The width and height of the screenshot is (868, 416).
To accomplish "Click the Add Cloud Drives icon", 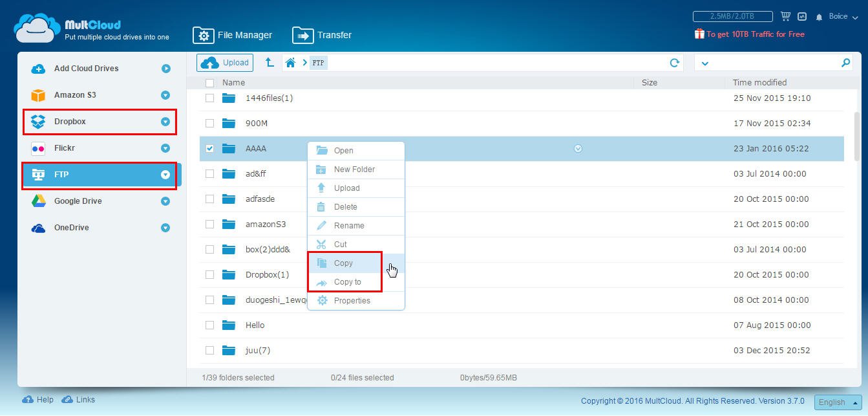I will (38, 69).
